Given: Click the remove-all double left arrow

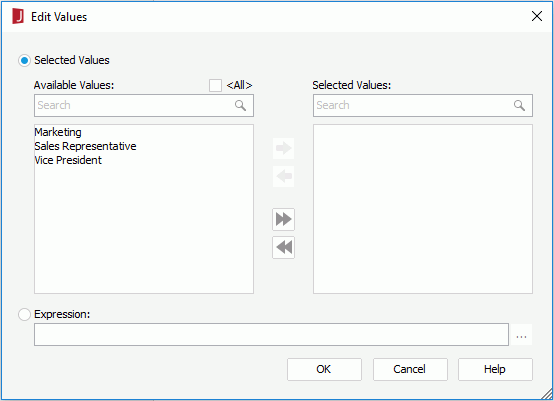Looking at the screenshot, I should click(x=283, y=247).
